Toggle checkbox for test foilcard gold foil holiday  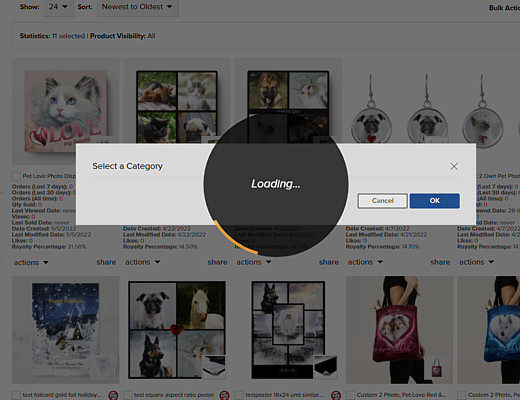point(16,395)
